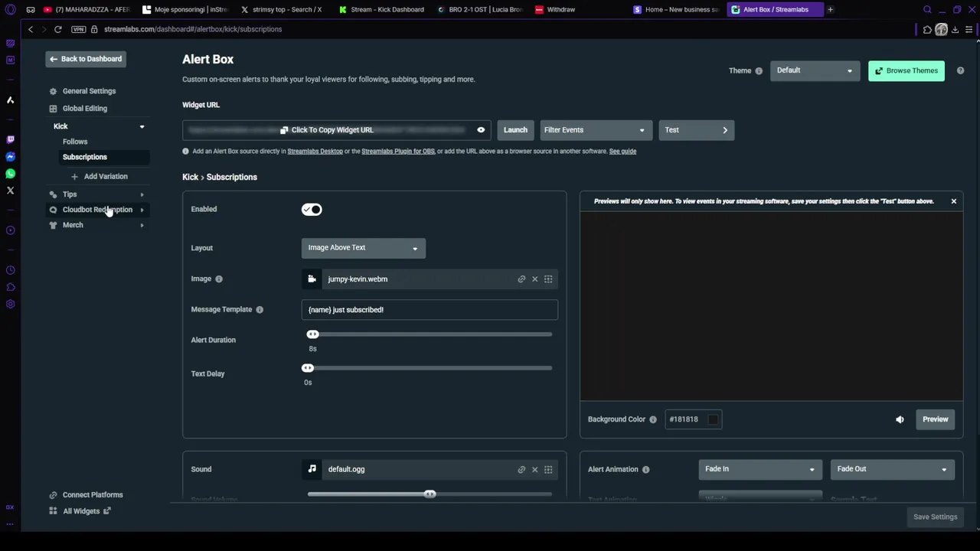Click the Text Delay slider handle
Image resolution: width=980 pixels, height=551 pixels.
[308, 368]
